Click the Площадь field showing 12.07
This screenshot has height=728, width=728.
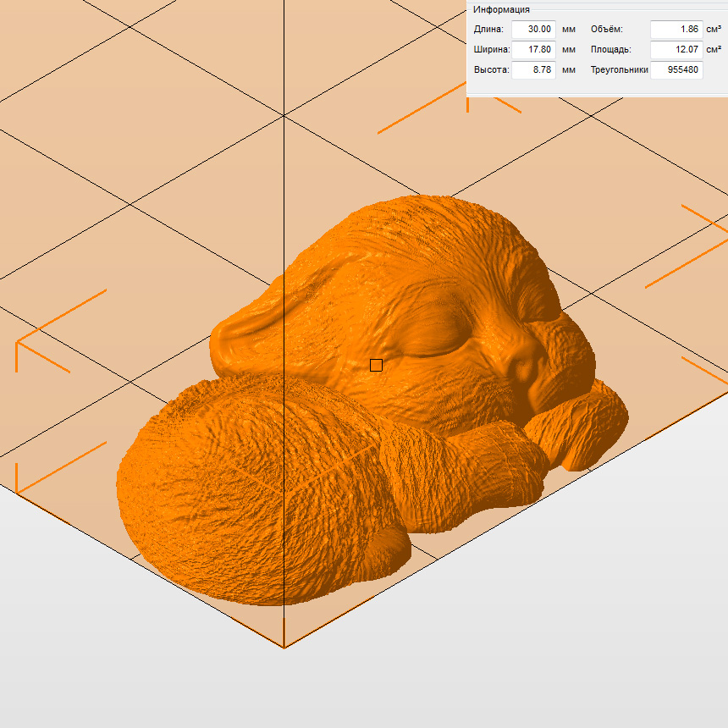tap(676, 49)
